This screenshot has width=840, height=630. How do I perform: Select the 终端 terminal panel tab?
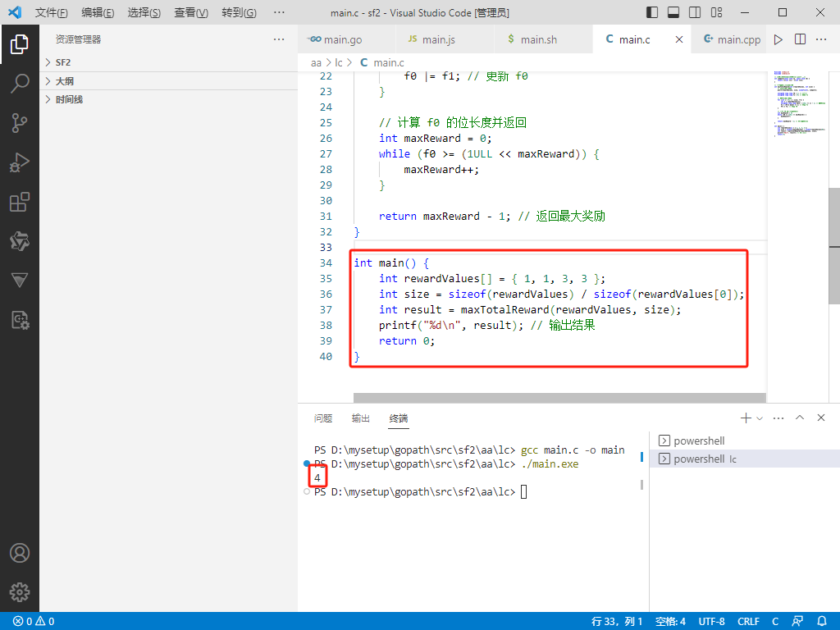pyautogui.click(x=398, y=418)
